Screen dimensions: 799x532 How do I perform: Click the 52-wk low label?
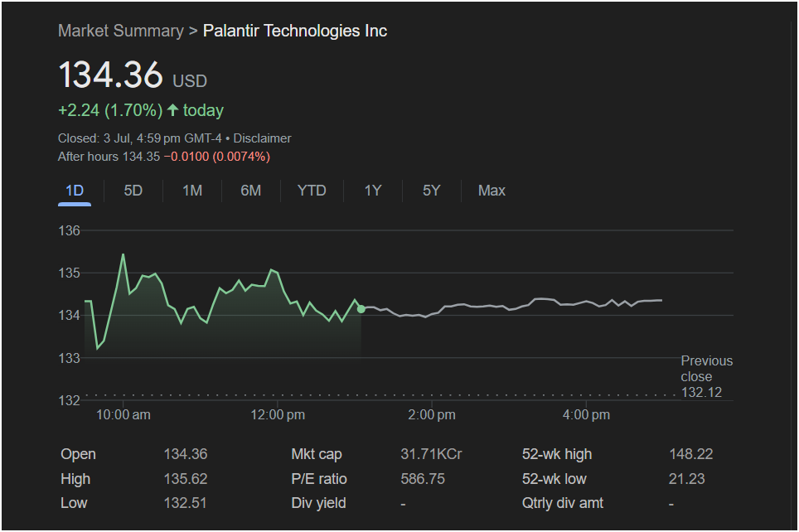pyautogui.click(x=554, y=479)
